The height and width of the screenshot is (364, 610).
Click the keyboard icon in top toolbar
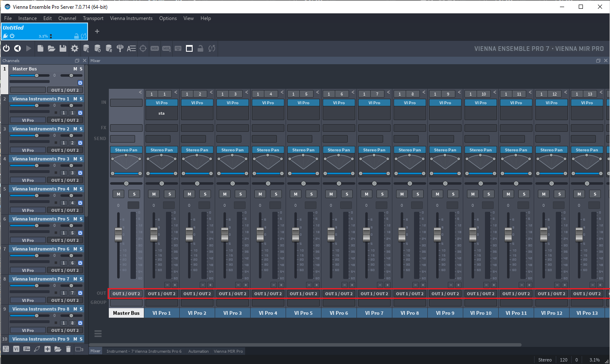click(178, 48)
